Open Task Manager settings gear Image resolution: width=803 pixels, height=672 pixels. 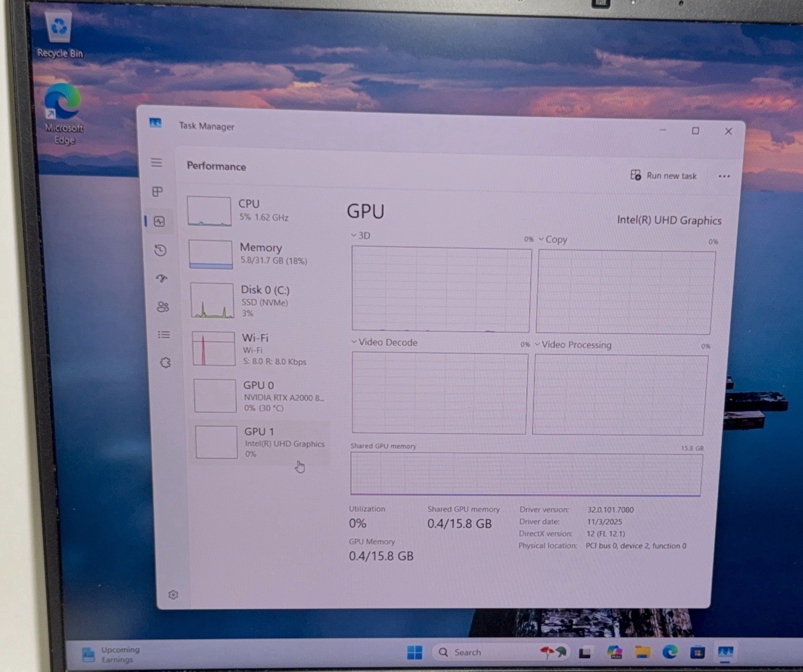pyautogui.click(x=173, y=595)
